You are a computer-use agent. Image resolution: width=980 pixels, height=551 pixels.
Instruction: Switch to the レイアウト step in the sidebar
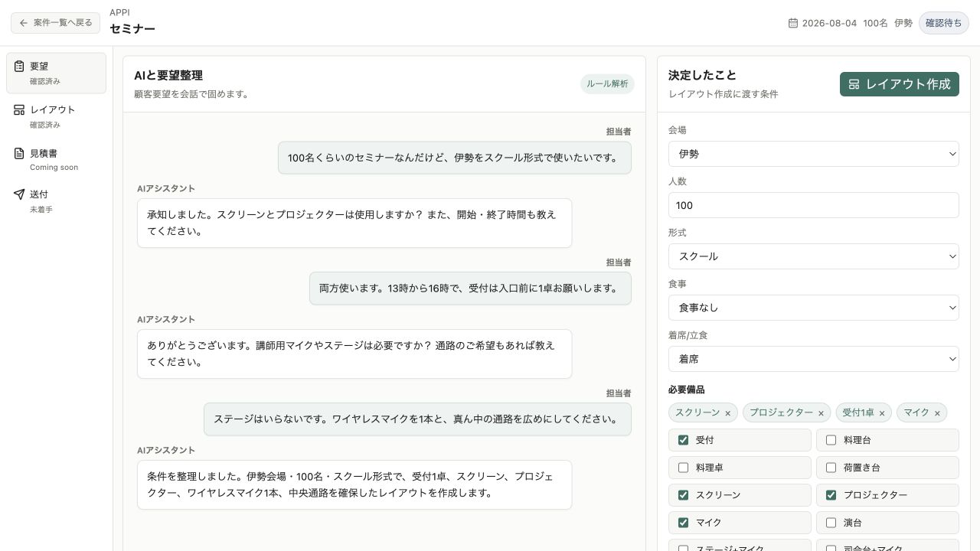[x=56, y=116]
